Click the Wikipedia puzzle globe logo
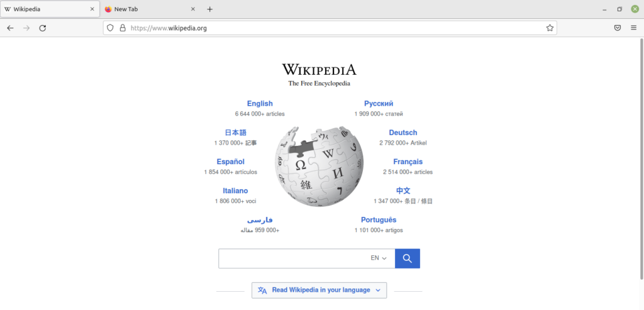The height and width of the screenshot is (310, 644). pyautogui.click(x=319, y=167)
